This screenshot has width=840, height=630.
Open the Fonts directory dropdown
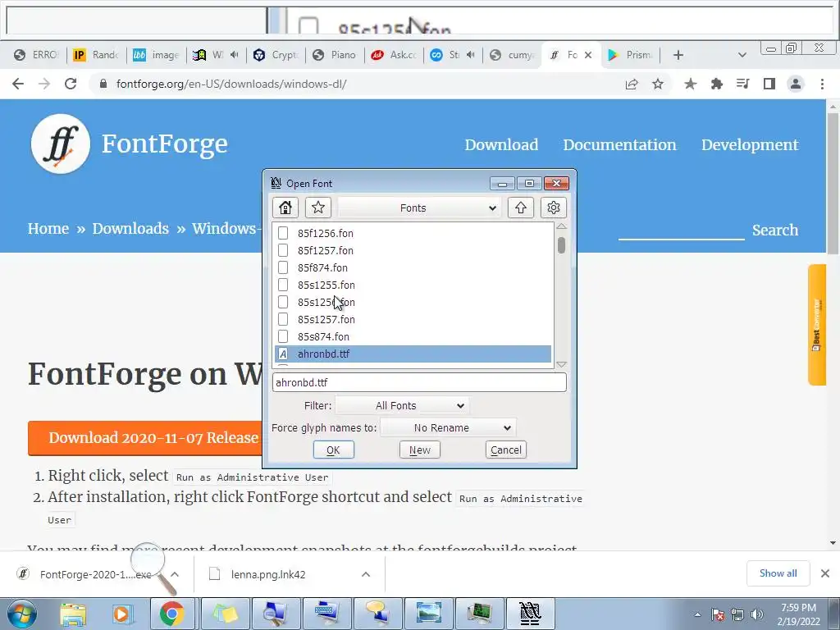pyautogui.click(x=419, y=208)
